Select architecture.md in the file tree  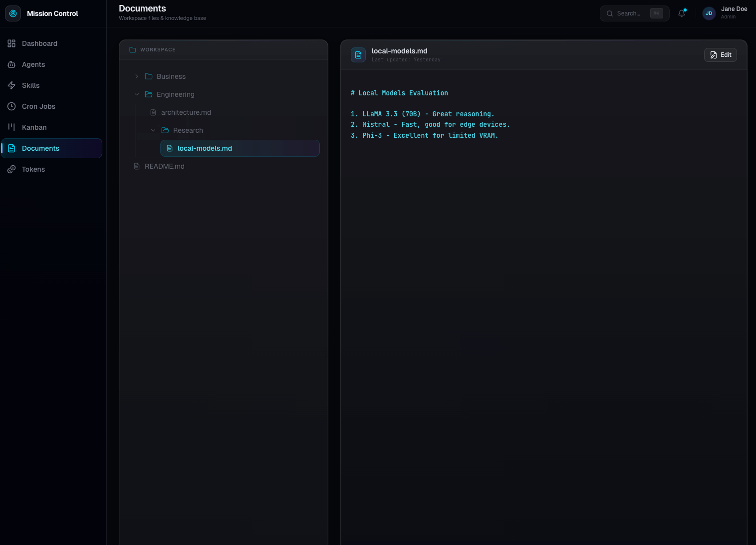click(186, 112)
